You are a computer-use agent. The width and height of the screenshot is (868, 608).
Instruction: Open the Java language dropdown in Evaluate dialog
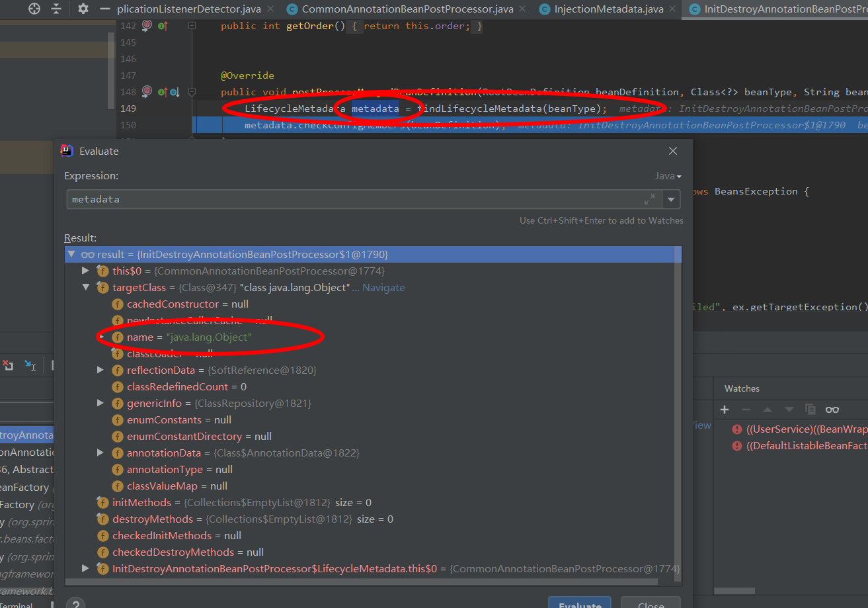click(x=666, y=175)
